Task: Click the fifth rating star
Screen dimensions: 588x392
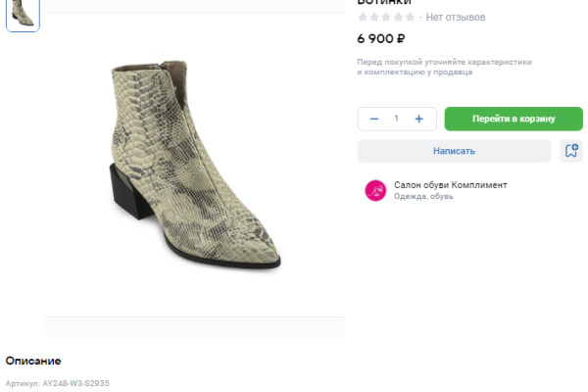Action: click(x=410, y=18)
